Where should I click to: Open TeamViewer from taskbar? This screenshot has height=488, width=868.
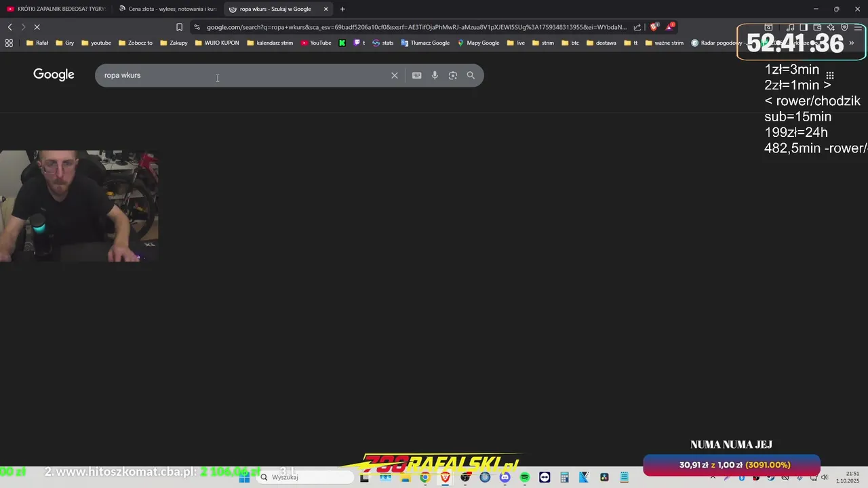545,477
